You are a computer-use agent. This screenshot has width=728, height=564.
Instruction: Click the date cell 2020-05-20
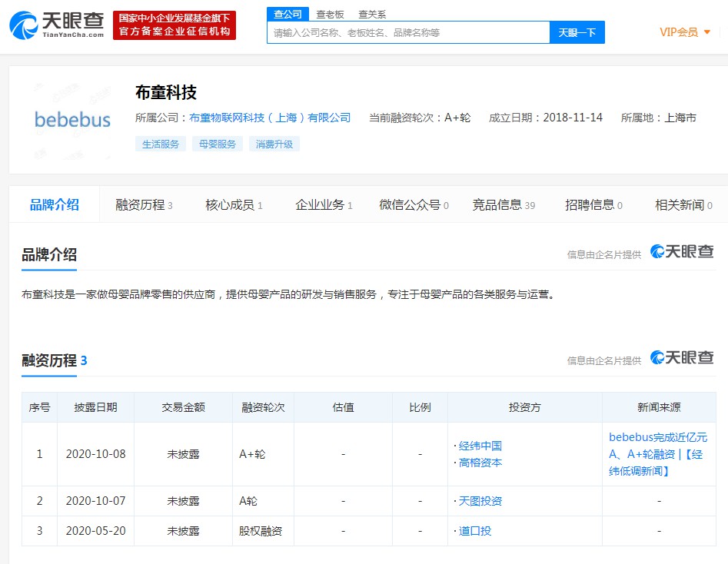pyautogui.click(x=95, y=531)
